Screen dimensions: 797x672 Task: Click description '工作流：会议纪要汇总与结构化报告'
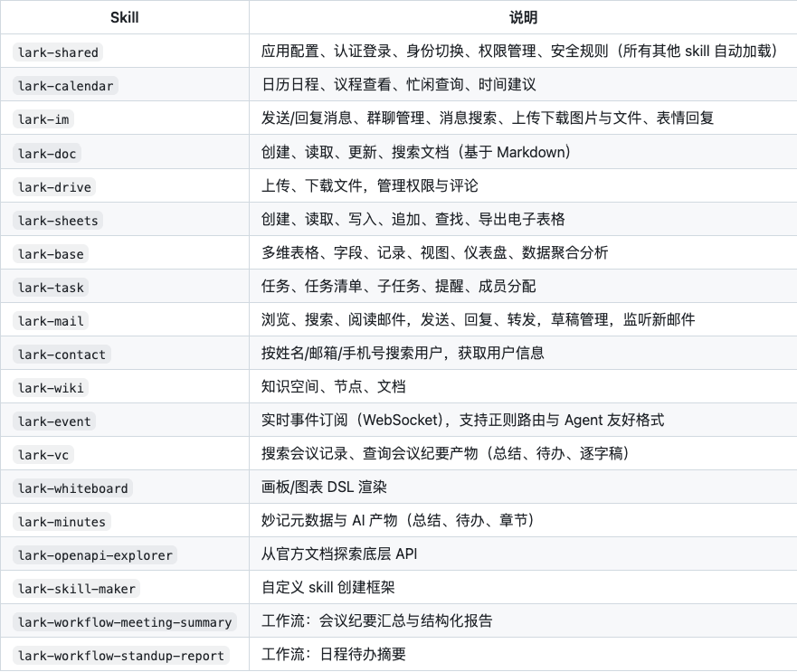coord(376,621)
